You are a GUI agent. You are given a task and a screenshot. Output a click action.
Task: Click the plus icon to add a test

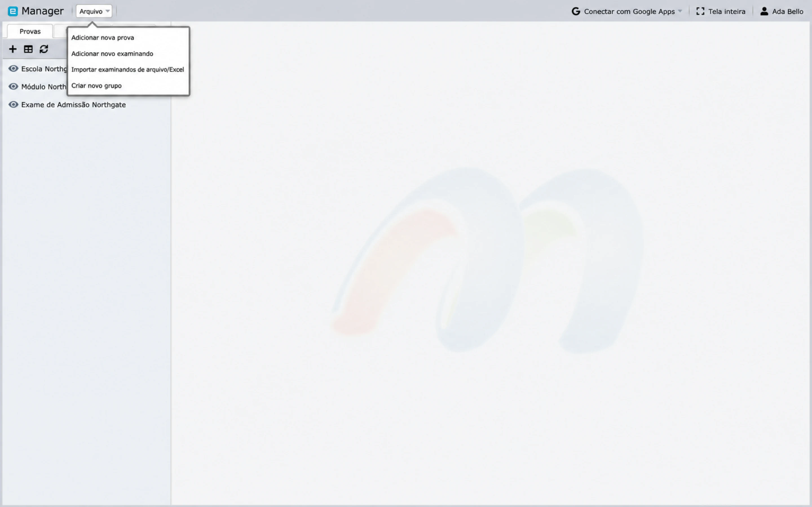13,49
